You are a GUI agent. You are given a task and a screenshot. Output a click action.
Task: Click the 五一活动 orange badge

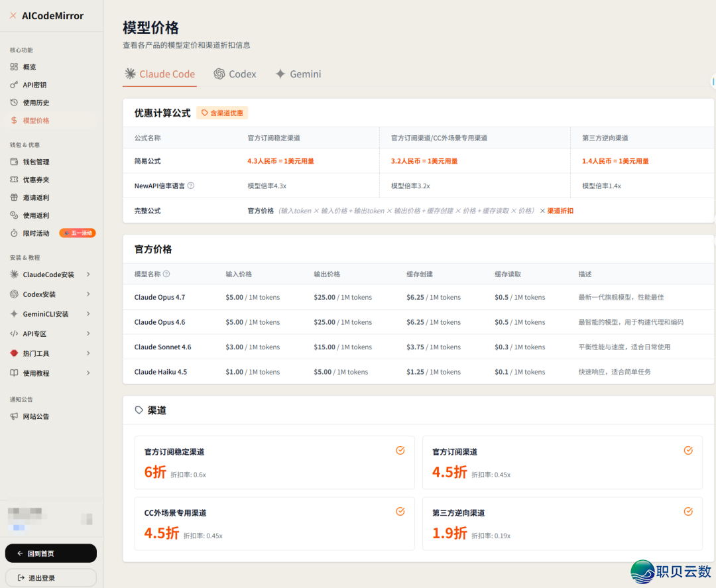pos(78,233)
